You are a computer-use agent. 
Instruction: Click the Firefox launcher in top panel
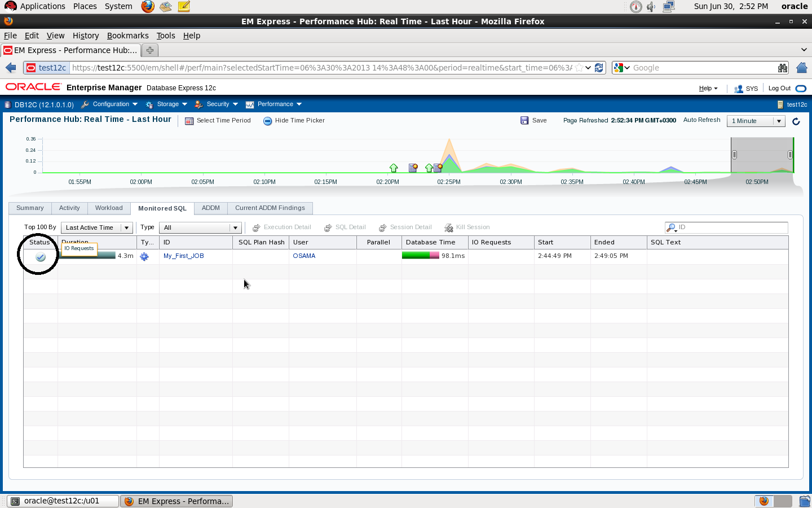click(148, 7)
